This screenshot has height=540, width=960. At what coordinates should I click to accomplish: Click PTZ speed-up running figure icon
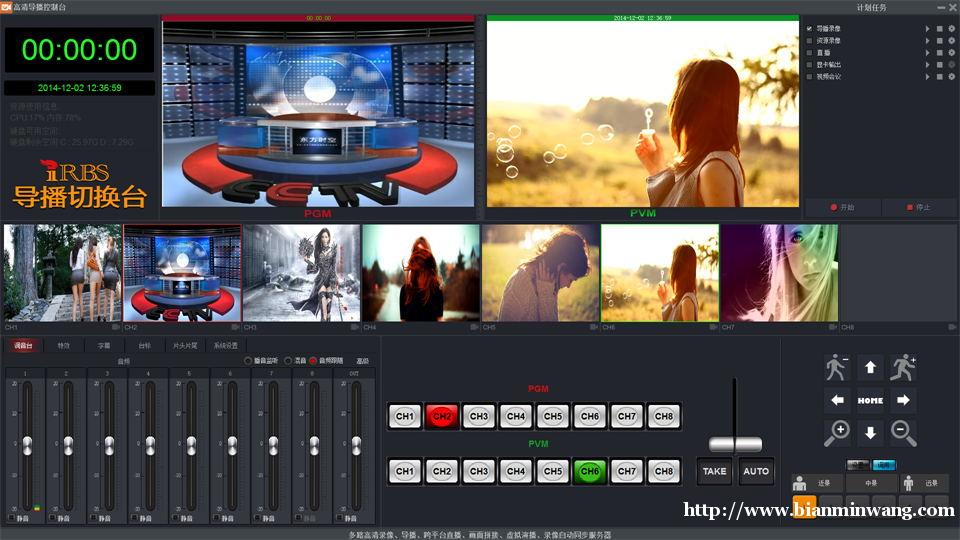903,367
